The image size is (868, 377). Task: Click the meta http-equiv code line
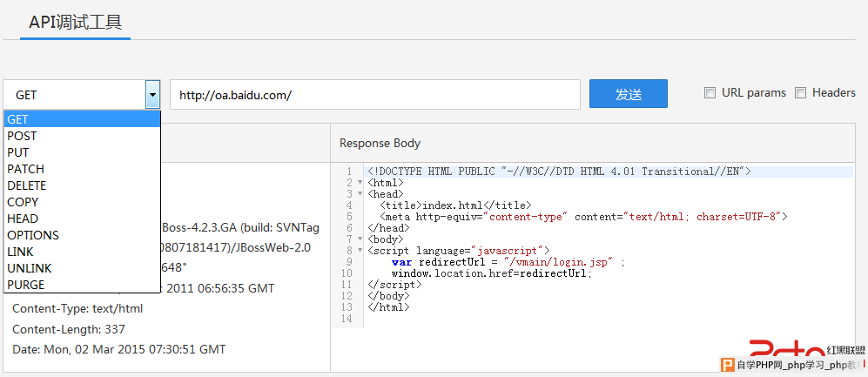click(583, 217)
